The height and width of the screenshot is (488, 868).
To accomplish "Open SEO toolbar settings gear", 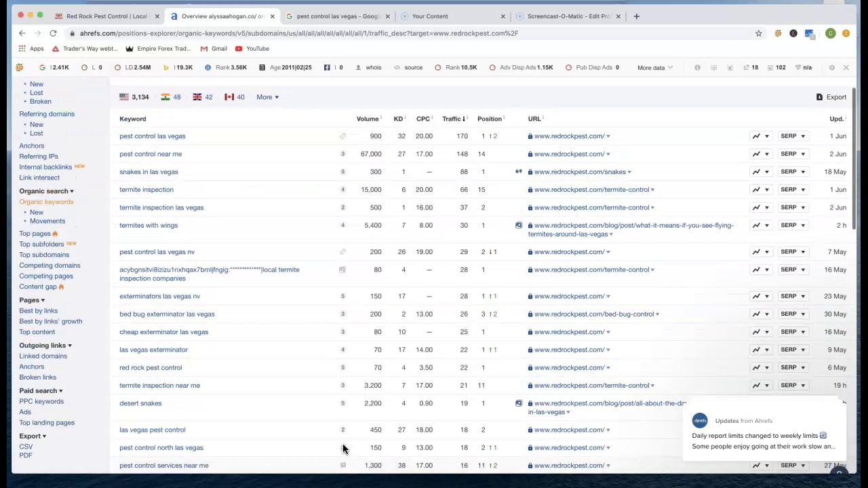I will [832, 68].
